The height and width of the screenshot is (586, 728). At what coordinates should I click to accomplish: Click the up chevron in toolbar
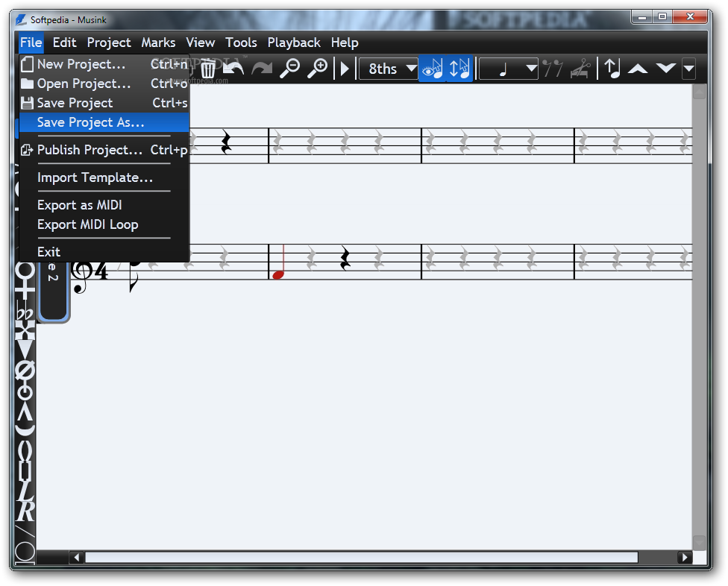pyautogui.click(x=638, y=69)
